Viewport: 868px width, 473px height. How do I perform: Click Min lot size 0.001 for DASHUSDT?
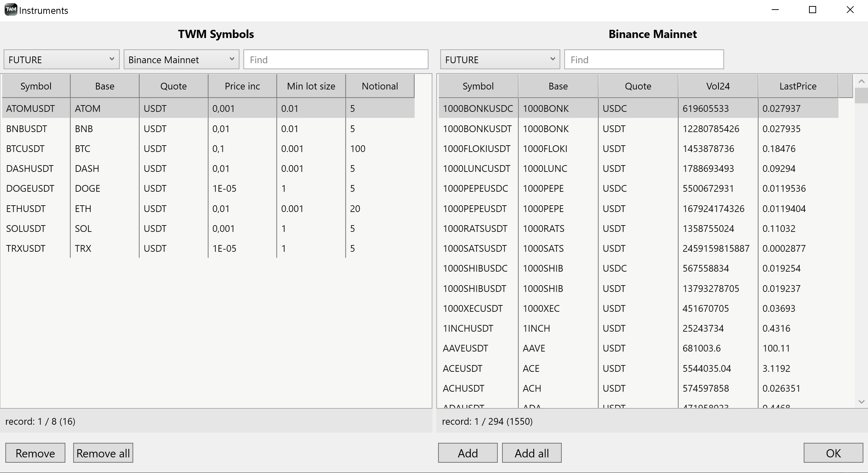292,168
